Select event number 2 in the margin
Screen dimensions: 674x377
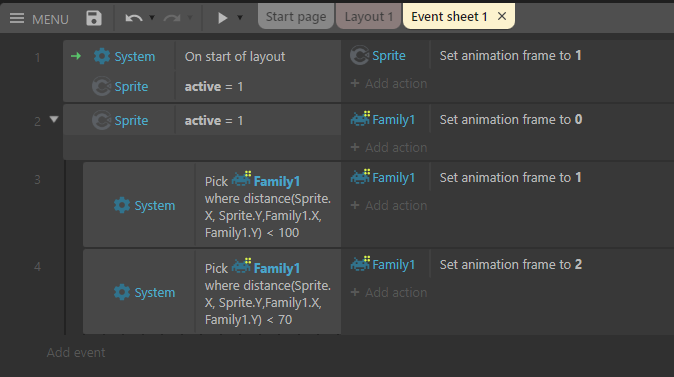point(38,122)
